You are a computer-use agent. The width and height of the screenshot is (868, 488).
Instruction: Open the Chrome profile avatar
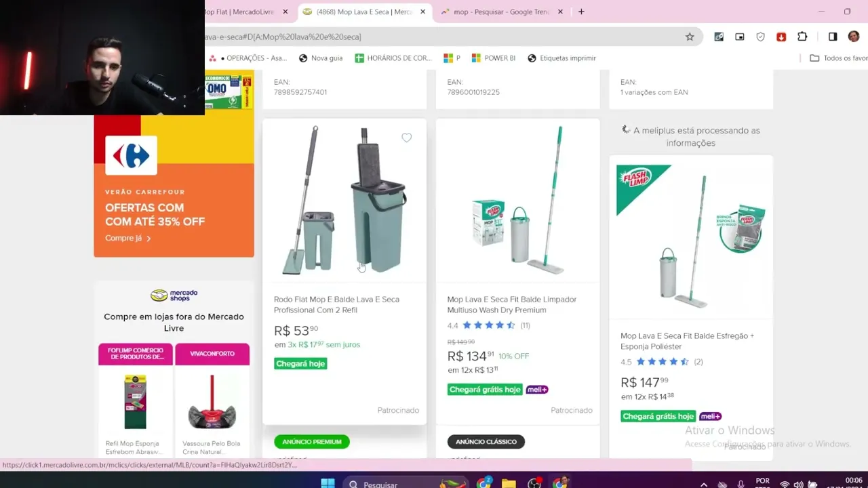click(853, 37)
